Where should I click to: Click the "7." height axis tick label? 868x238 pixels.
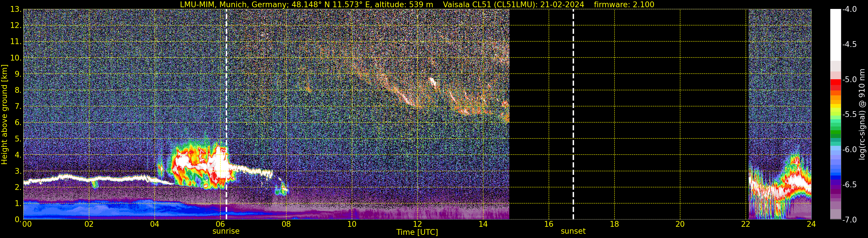click(18, 107)
